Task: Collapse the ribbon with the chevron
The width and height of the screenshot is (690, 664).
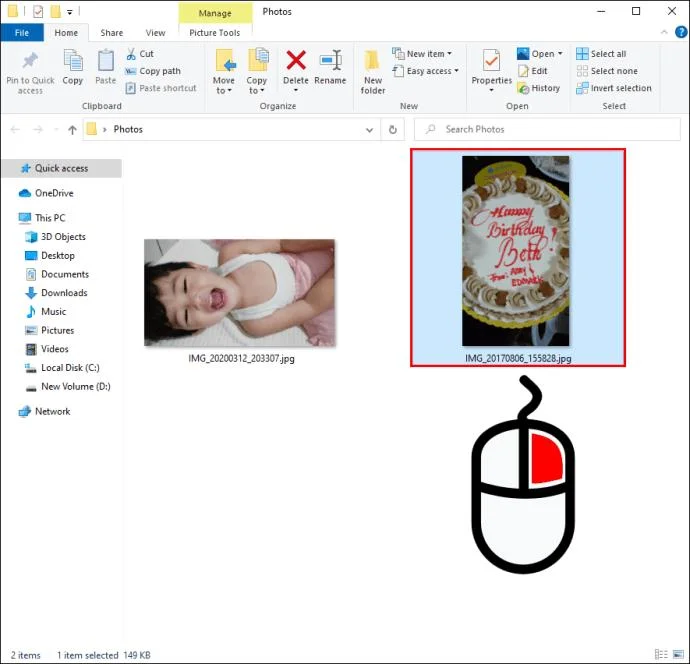Action: (x=664, y=32)
